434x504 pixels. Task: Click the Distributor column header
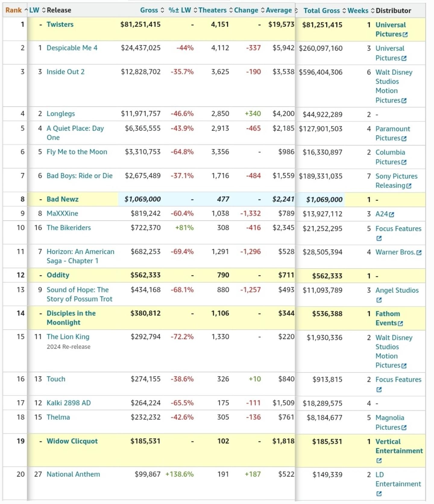click(x=393, y=11)
